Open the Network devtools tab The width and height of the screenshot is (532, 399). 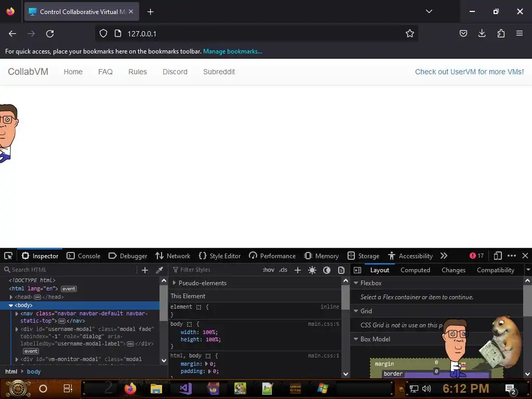tap(172, 256)
